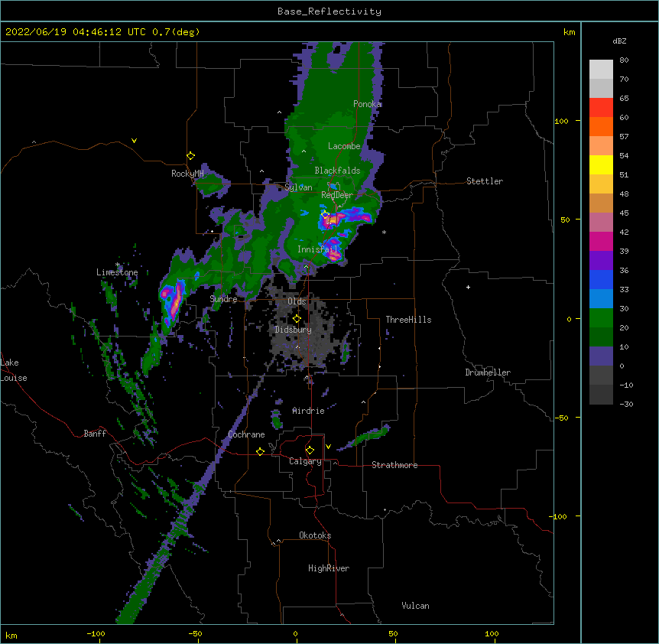Click the Ponoka city label

pos(367,104)
